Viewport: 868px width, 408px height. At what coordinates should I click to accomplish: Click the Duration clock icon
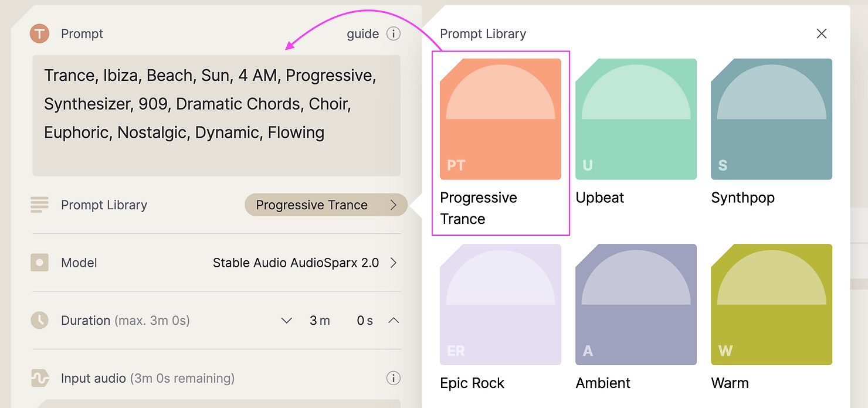pos(39,321)
